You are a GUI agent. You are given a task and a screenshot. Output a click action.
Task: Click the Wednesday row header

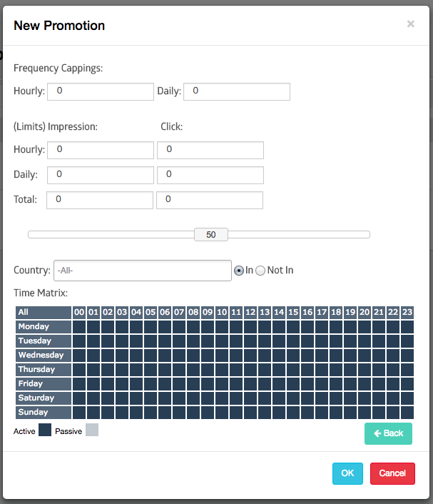pos(44,356)
